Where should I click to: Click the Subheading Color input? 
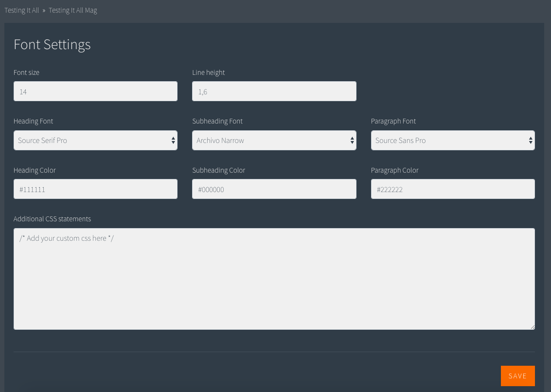tap(274, 189)
